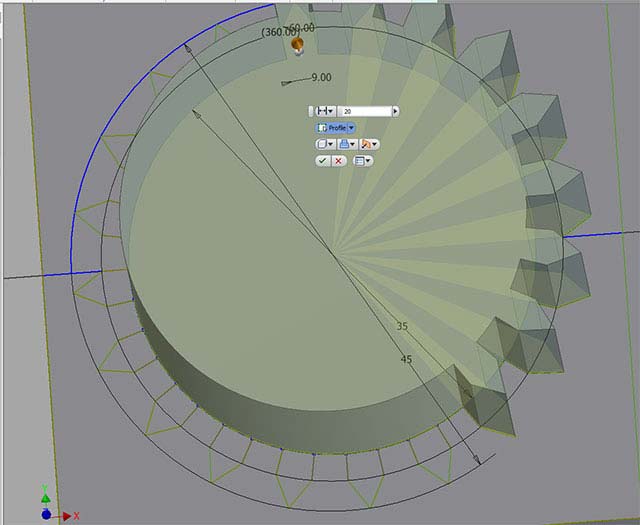Image resolution: width=640 pixels, height=525 pixels.
Task: Expand the Profile dropdown arrow
Action: pyautogui.click(x=351, y=128)
